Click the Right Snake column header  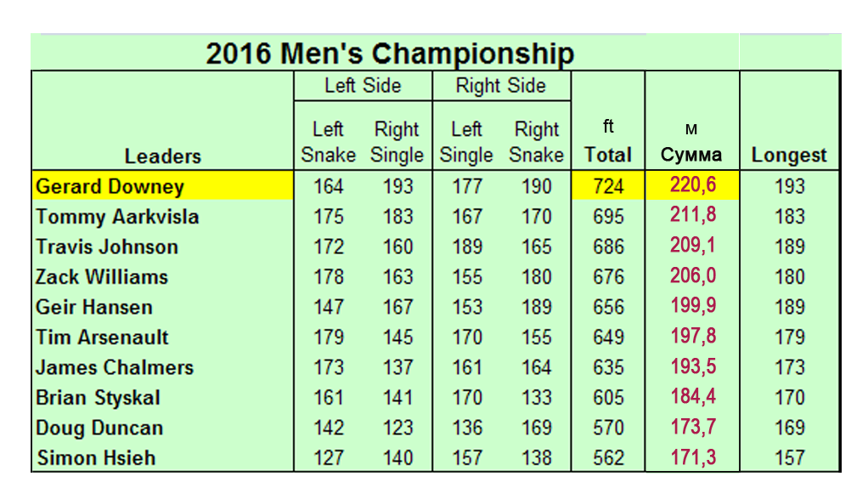(537, 142)
